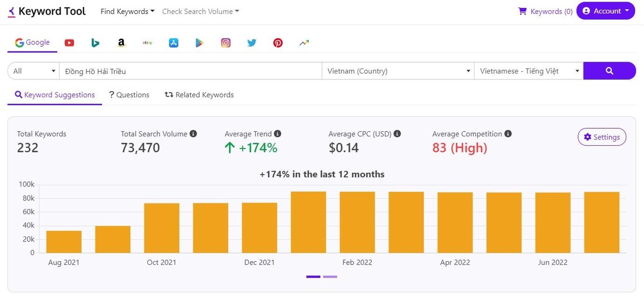Select the Twitter platform icon
Viewport: 644px width, 297px height.
tap(252, 43)
